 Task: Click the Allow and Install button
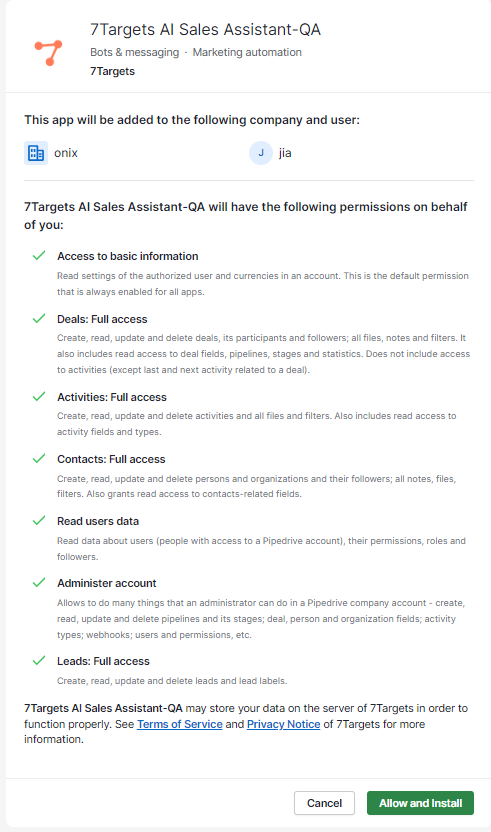pyautogui.click(x=420, y=803)
